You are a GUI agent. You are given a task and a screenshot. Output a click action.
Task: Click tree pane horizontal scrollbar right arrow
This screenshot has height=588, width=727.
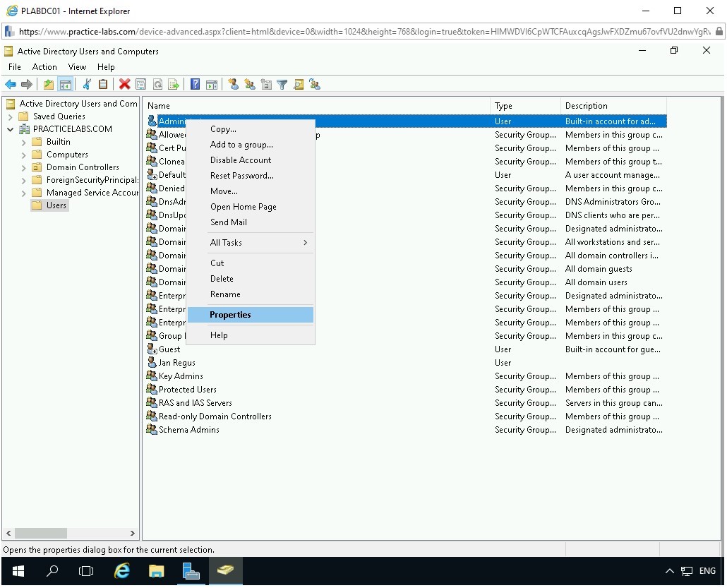[133, 534]
